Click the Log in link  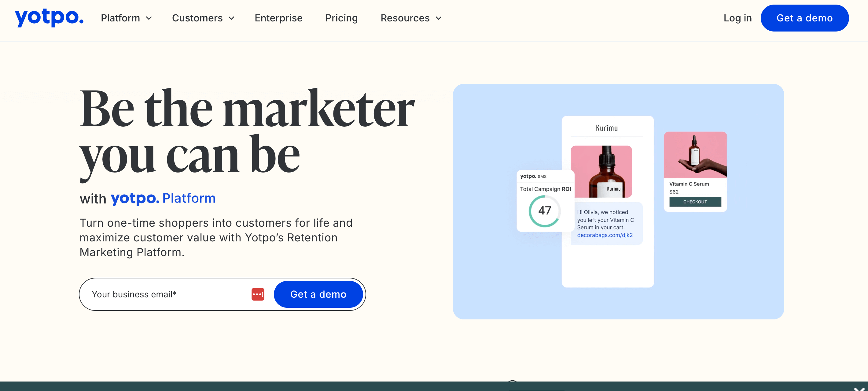click(x=737, y=18)
